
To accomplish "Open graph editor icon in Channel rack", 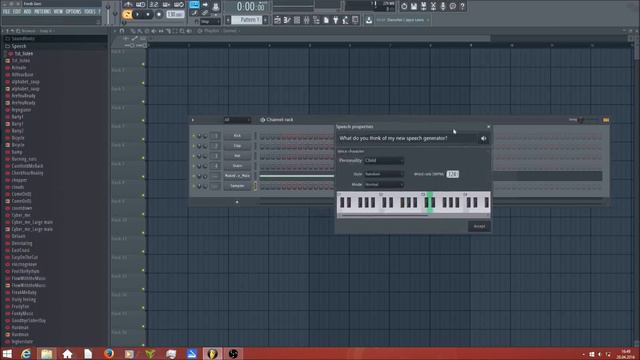I will pos(606,120).
